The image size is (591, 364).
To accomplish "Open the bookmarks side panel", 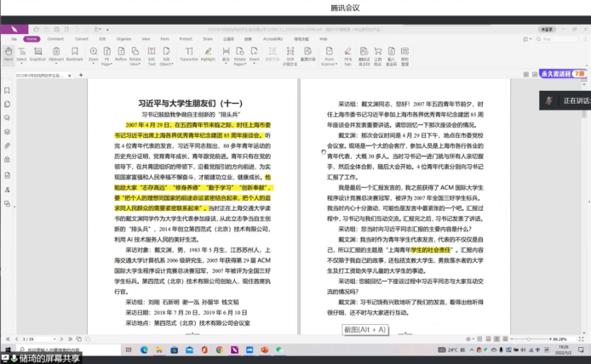I will tap(7, 90).
